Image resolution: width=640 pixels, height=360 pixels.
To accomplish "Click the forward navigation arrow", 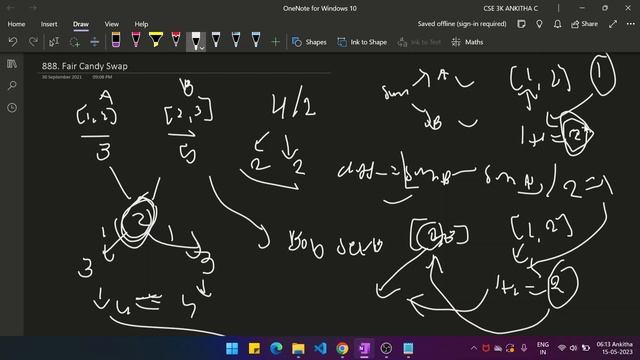I will click(x=33, y=8).
